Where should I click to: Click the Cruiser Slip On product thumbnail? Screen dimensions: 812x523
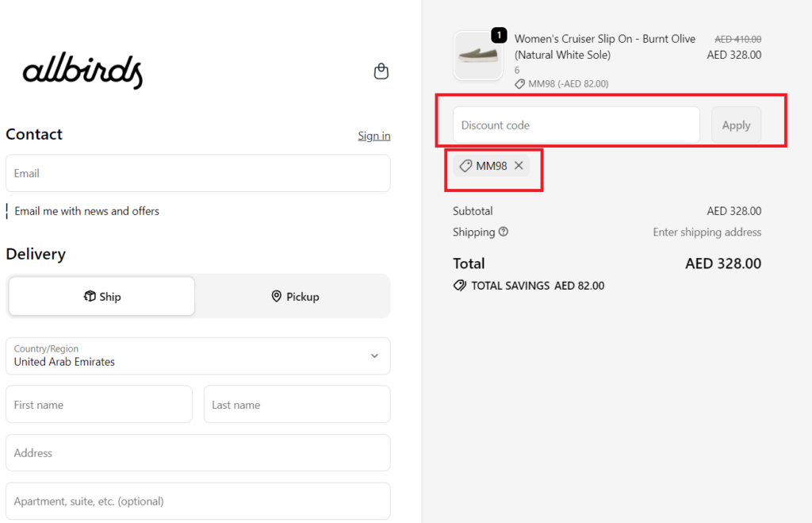pyautogui.click(x=478, y=56)
